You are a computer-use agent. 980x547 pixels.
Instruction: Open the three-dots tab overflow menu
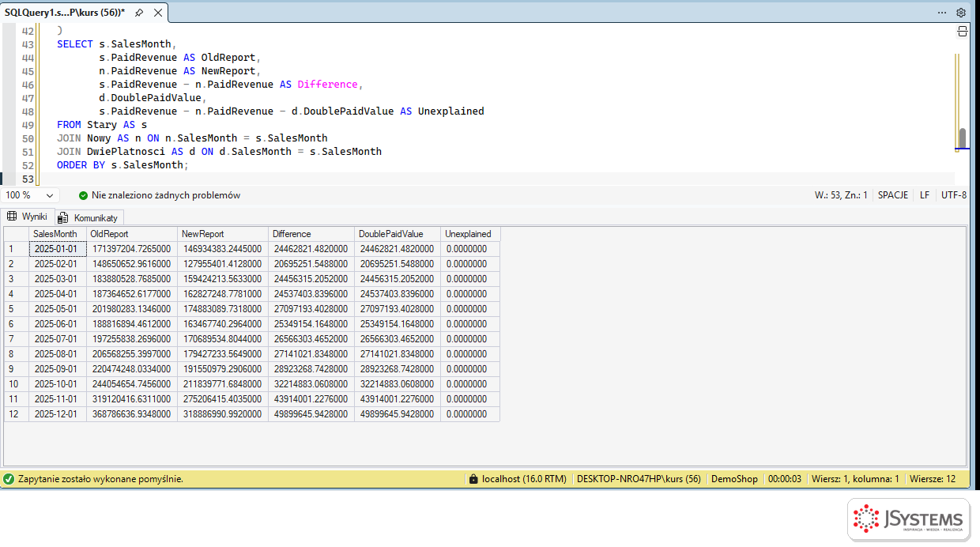(942, 13)
